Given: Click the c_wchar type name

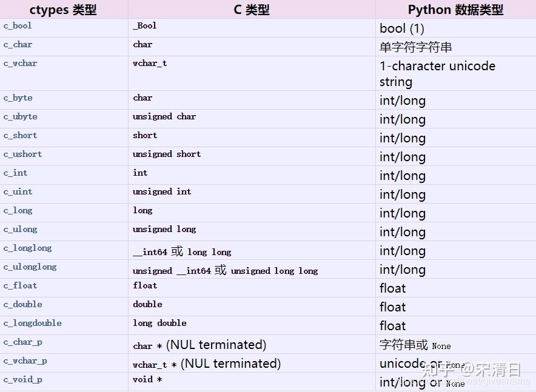Looking at the screenshot, I should (x=20, y=63).
